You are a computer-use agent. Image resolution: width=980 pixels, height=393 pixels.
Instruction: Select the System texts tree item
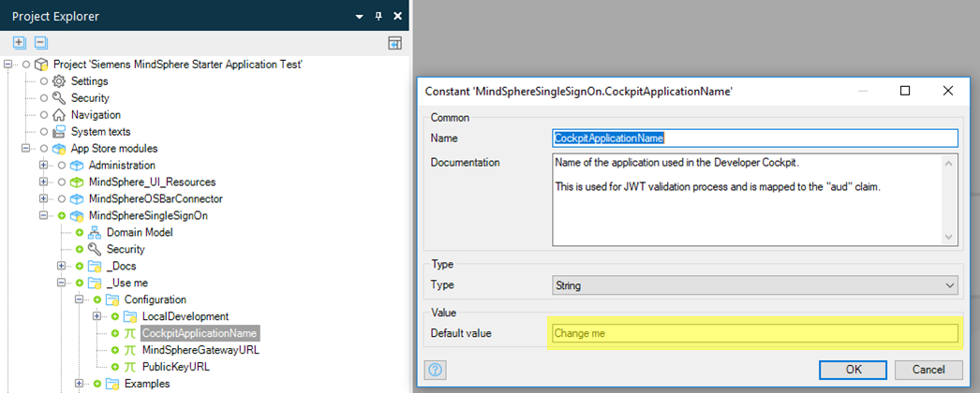click(x=100, y=132)
